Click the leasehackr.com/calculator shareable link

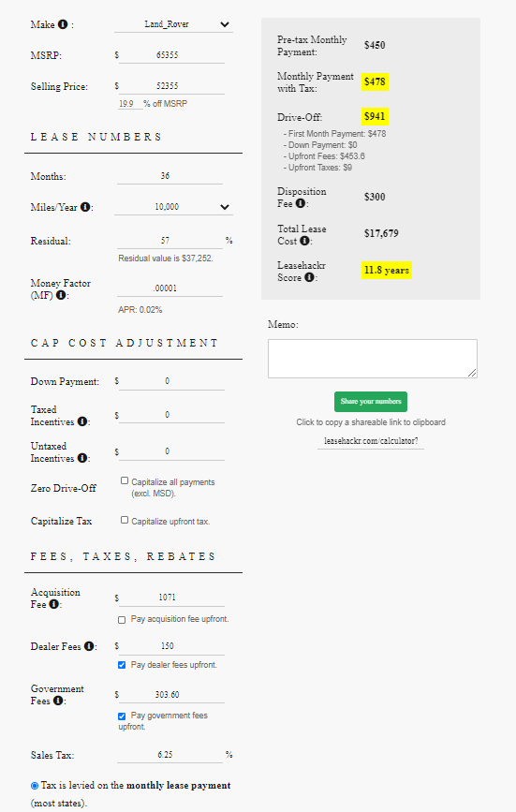tap(371, 441)
